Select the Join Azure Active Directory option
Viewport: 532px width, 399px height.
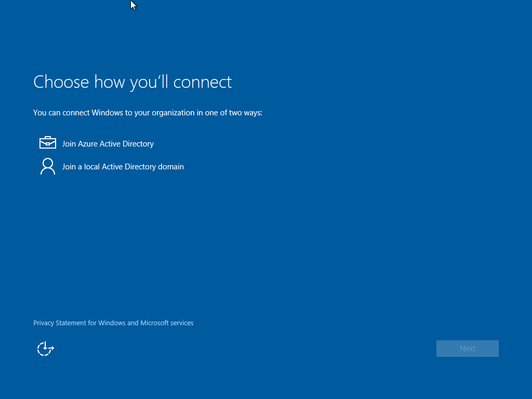click(x=108, y=144)
